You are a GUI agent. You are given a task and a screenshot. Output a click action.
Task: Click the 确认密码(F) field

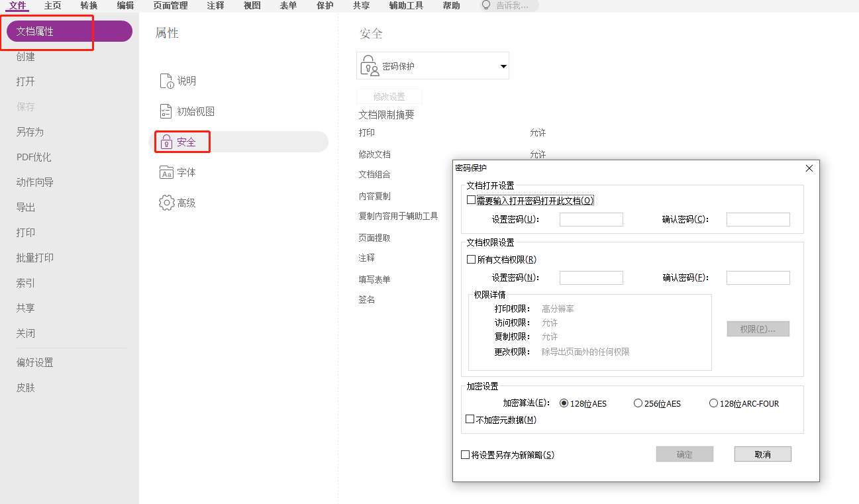point(758,277)
